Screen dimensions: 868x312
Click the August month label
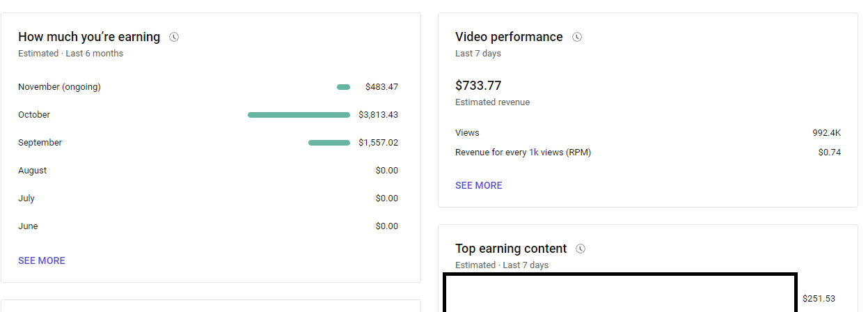(33, 171)
